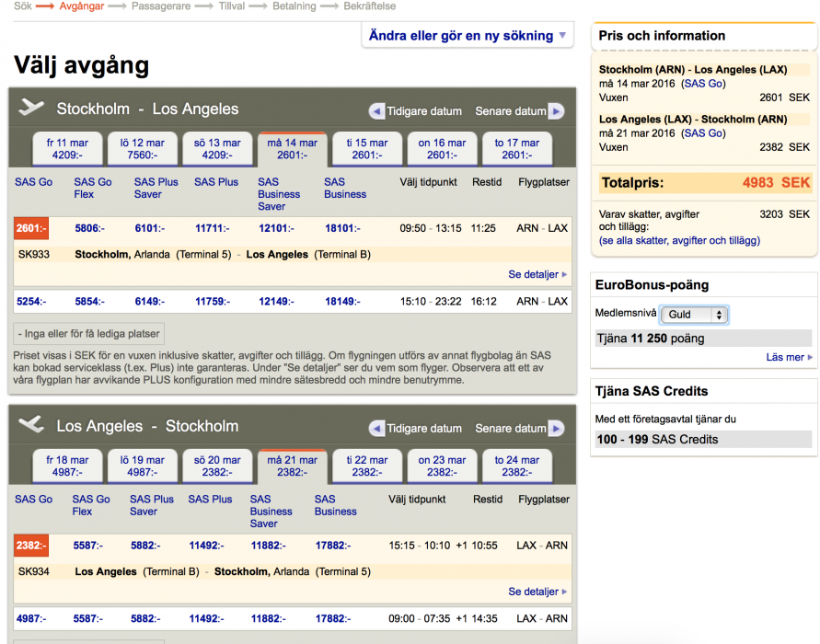The height and width of the screenshot is (644, 820).
Task: Click the return airplane icon in header
Action: tap(31, 424)
